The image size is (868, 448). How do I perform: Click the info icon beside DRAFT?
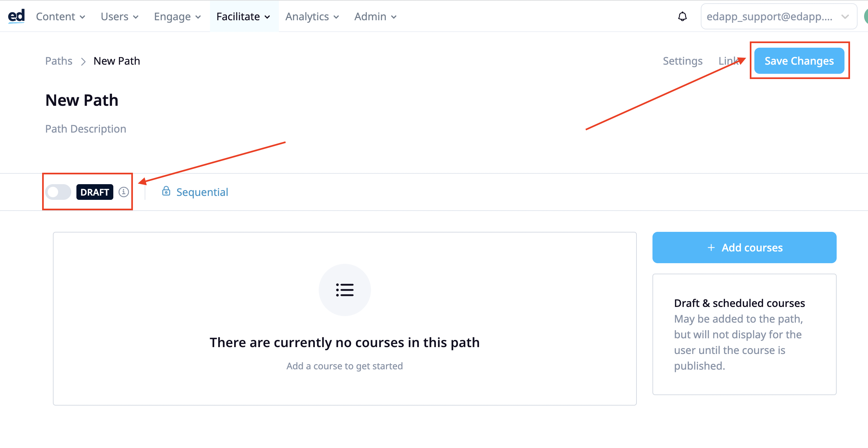[124, 192]
